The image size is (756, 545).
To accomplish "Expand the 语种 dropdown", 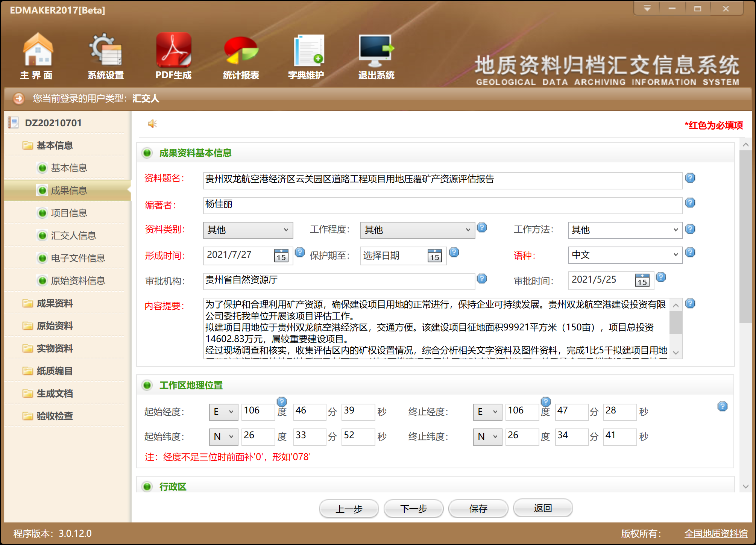I will 625,255.
